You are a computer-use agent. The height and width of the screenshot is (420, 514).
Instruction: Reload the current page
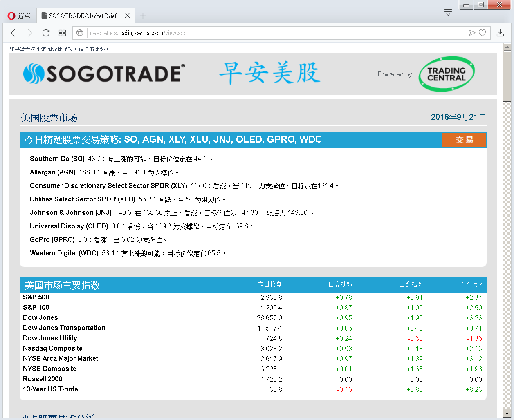[46, 33]
